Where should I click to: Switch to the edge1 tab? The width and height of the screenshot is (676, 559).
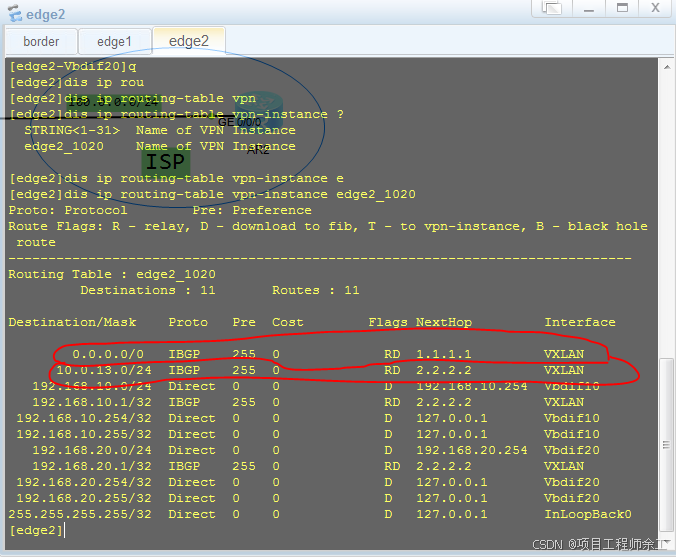pyautogui.click(x=114, y=42)
